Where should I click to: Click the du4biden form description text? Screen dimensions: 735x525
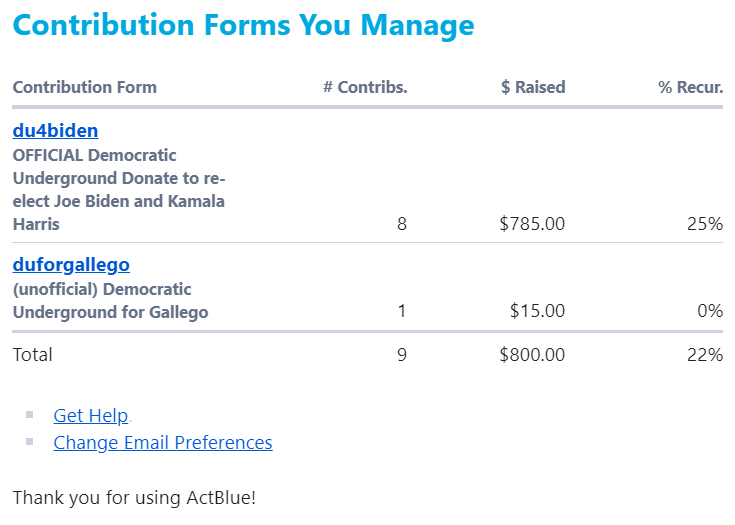(118, 190)
